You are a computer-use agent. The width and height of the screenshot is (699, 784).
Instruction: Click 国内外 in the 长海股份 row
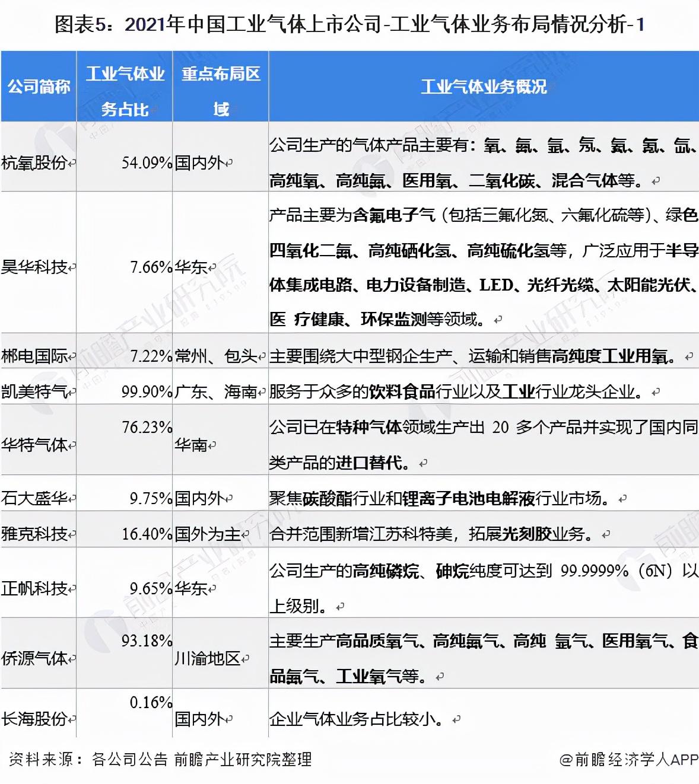click(x=199, y=719)
